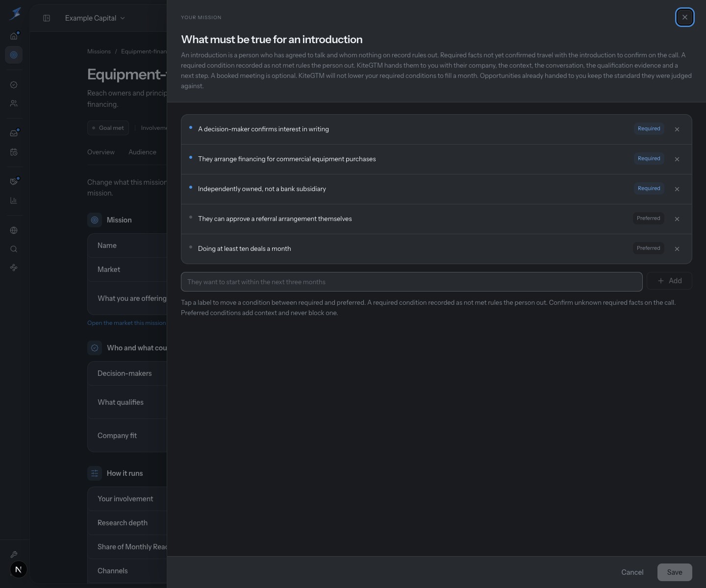Open the people icon in sidebar
This screenshot has height=588, width=706.
pyautogui.click(x=14, y=103)
